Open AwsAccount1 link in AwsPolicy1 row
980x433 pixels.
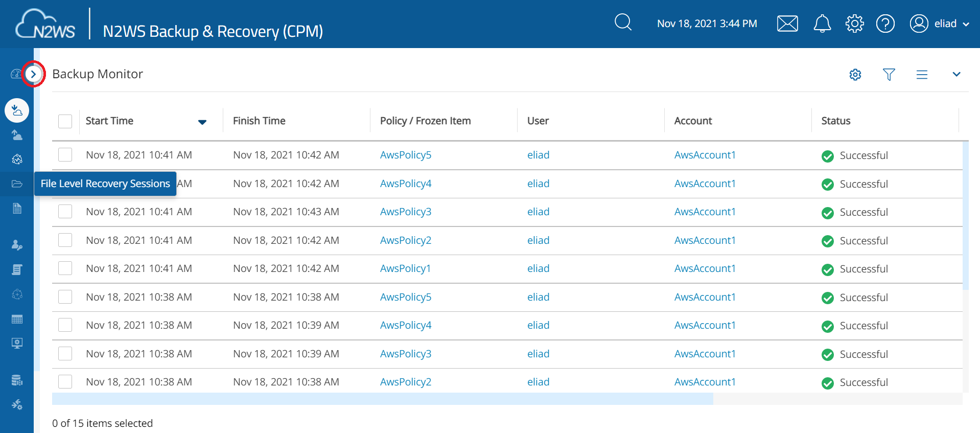[705, 268]
